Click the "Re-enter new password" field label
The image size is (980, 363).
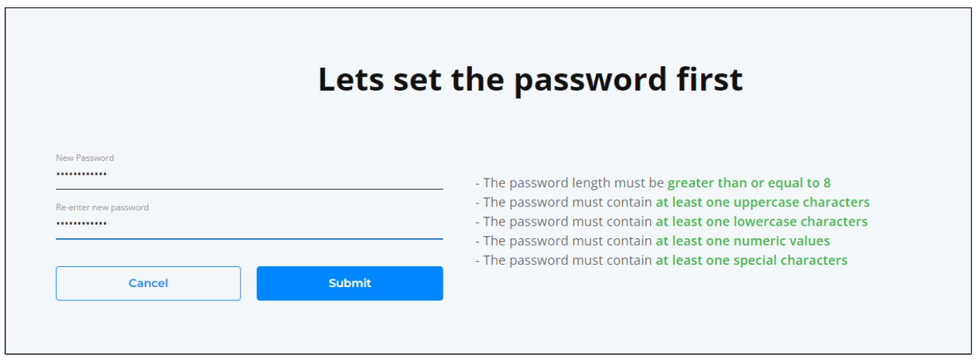coord(102,208)
